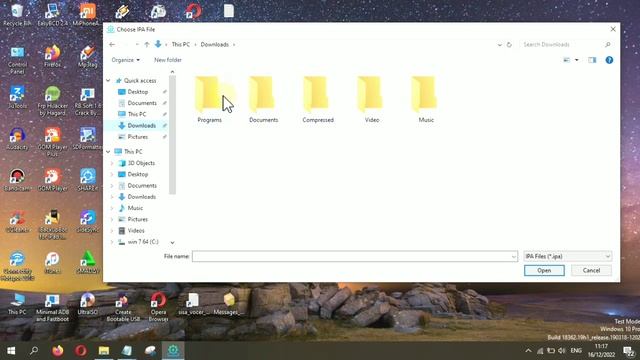Show hidden system tray icons
This screenshot has height=360, width=640.
pyautogui.click(x=528, y=351)
